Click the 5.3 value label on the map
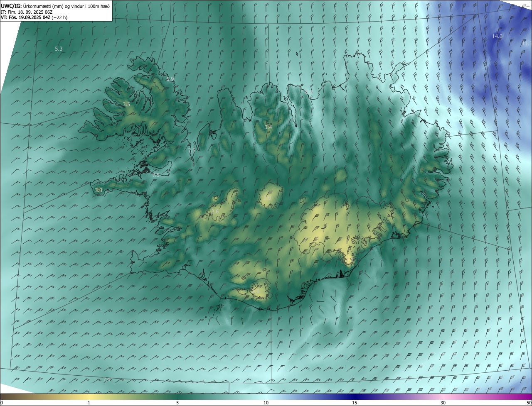This screenshot has height=406, width=532. [59, 49]
